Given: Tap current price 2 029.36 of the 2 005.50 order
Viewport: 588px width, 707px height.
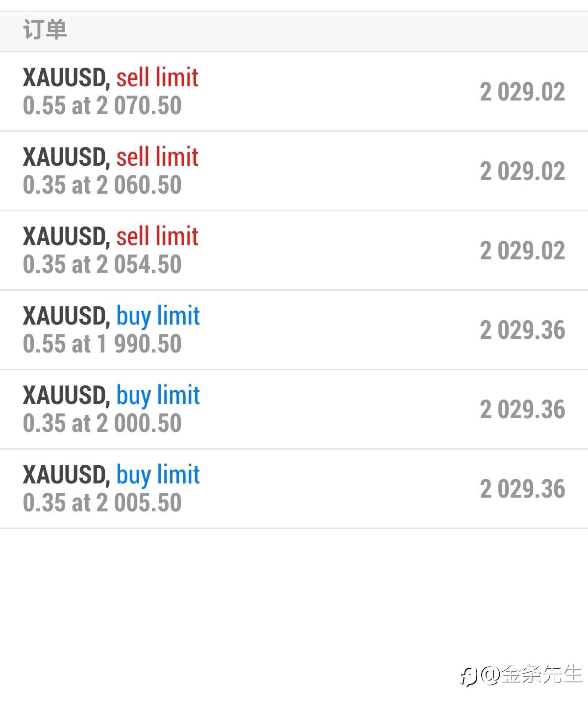Looking at the screenshot, I should click(x=522, y=489).
